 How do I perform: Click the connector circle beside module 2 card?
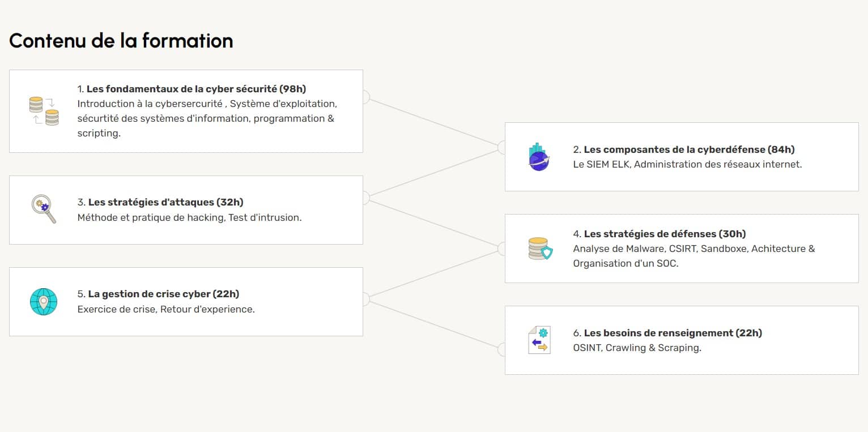[x=503, y=148]
